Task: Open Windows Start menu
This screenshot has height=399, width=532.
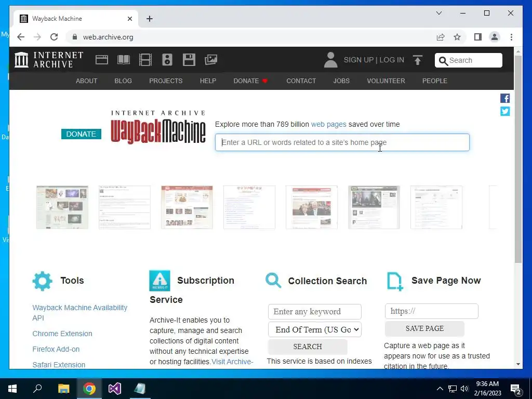Action: (12, 389)
